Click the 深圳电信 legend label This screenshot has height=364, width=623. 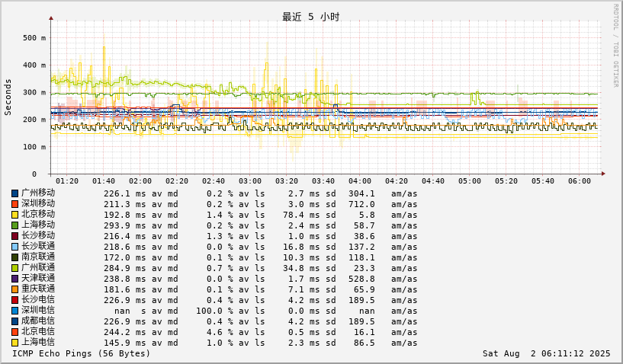(38, 311)
